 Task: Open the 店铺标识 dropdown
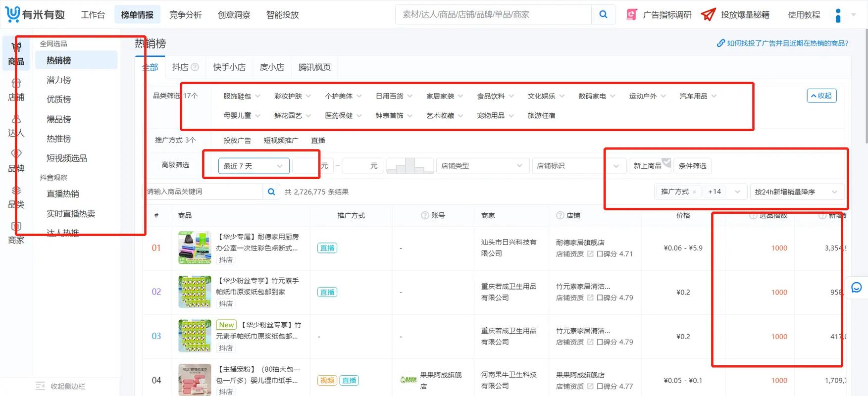[578, 166]
